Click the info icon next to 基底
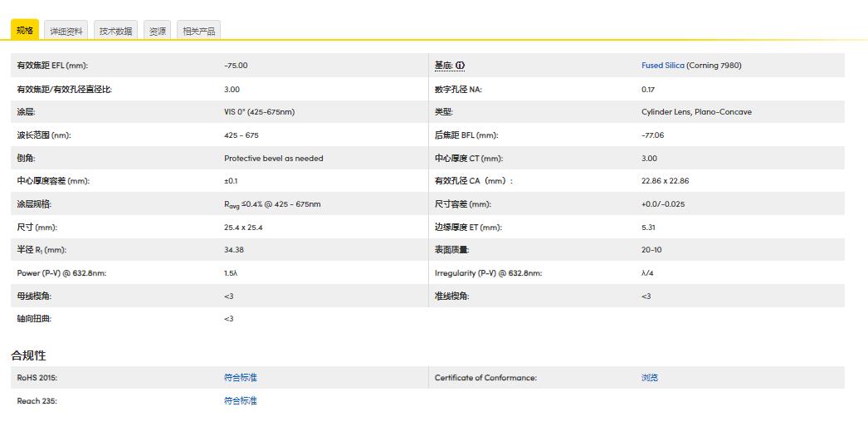Screen dimensions: 868x436 (x=460, y=66)
